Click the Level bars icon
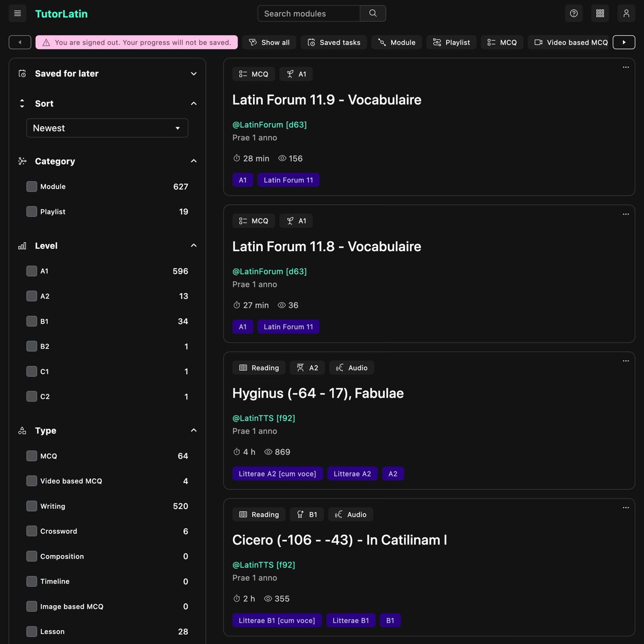 coord(22,246)
